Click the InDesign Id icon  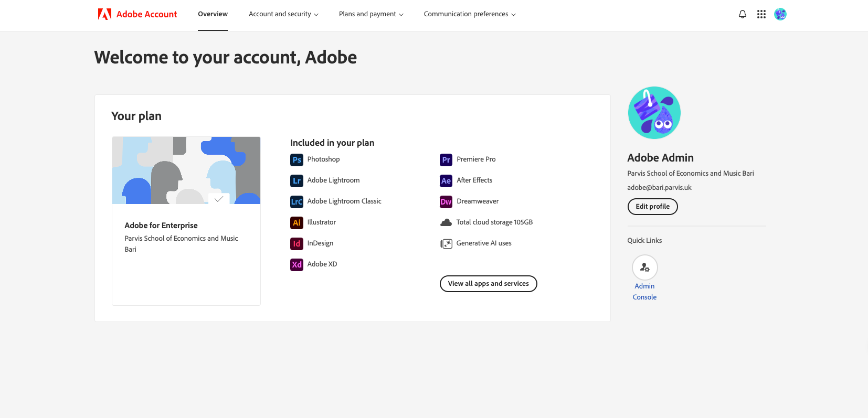[297, 244]
